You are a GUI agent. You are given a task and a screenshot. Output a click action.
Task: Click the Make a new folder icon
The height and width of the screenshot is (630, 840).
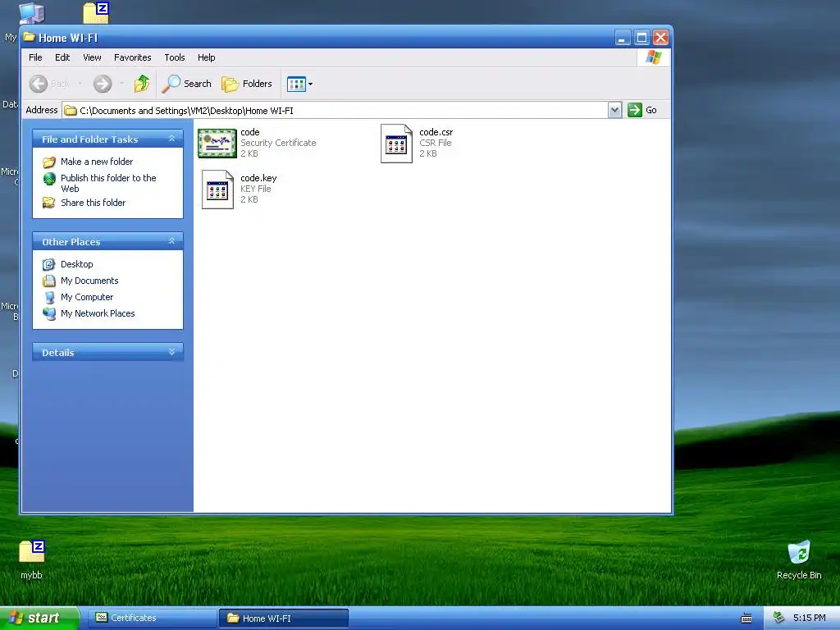(x=49, y=162)
